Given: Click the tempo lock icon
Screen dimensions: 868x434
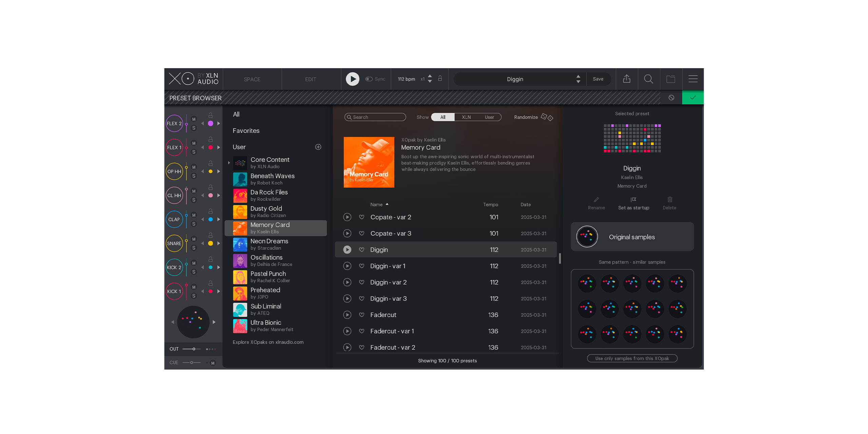Looking at the screenshot, I should point(440,78).
